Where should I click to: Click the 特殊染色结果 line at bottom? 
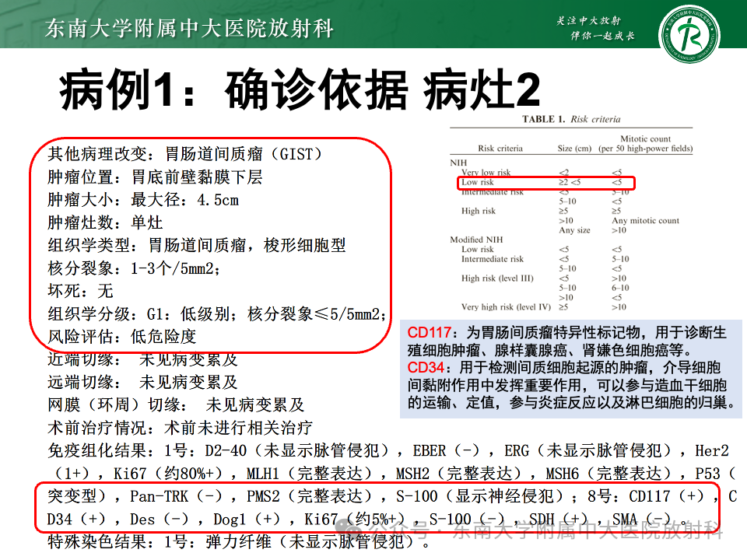coord(238,542)
